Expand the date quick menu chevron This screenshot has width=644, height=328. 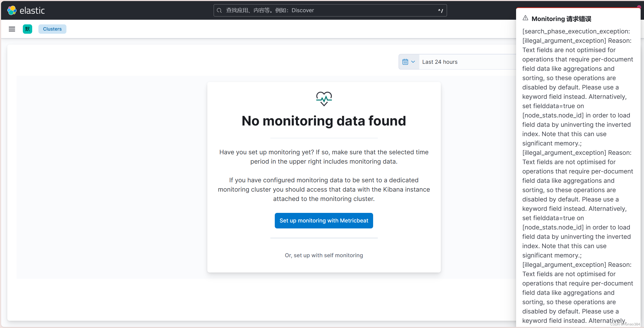tap(413, 62)
